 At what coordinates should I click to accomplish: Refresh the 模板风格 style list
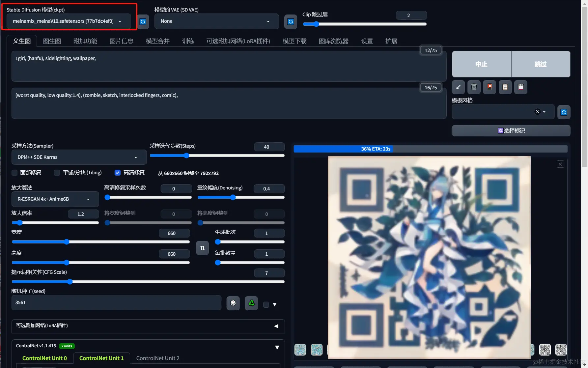[x=564, y=112]
